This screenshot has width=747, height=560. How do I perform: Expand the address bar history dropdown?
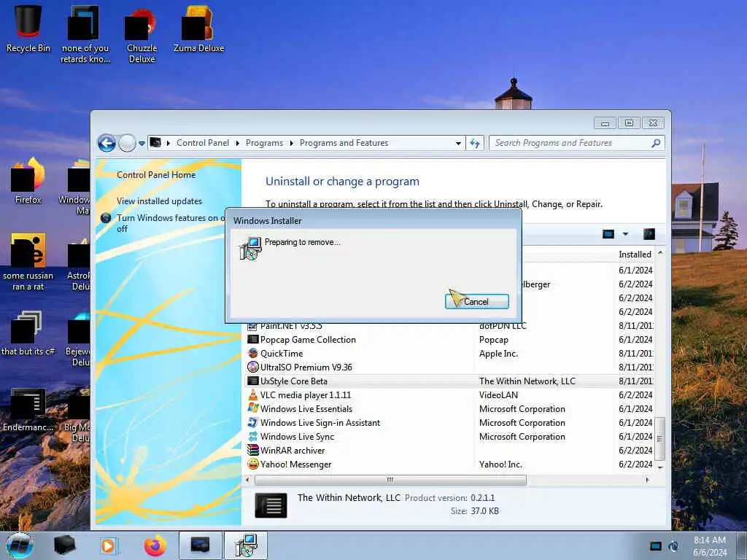(x=458, y=144)
